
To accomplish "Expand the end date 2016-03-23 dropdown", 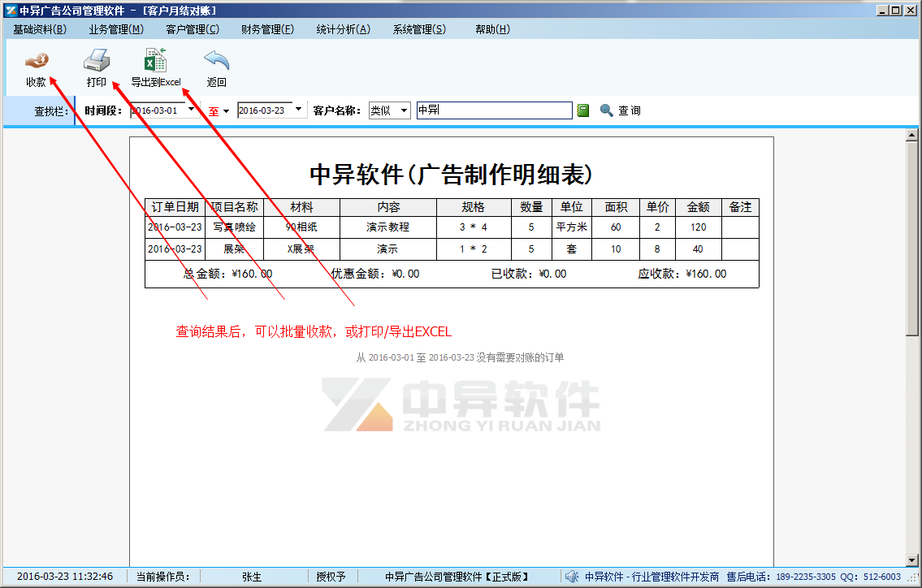I will coord(299,110).
